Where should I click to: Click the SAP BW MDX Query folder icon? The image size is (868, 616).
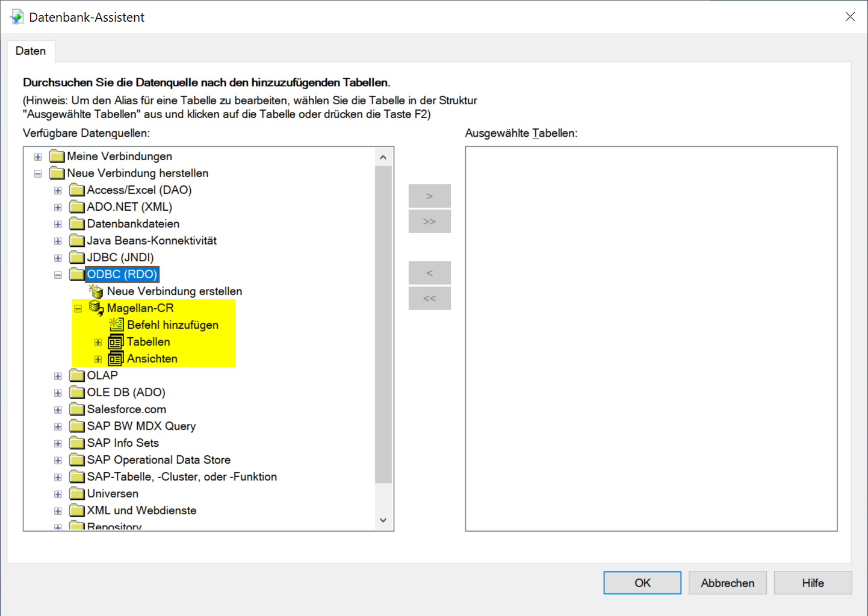tap(76, 426)
